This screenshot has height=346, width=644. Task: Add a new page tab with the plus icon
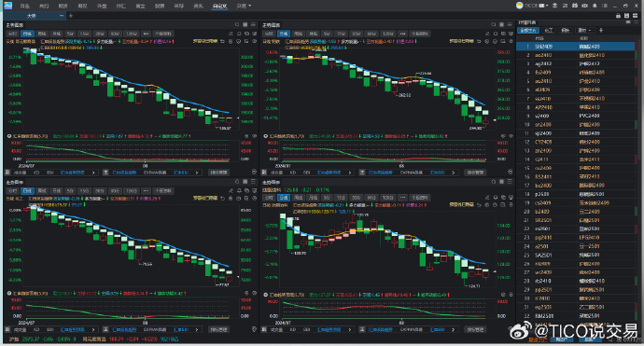(x=71, y=16)
